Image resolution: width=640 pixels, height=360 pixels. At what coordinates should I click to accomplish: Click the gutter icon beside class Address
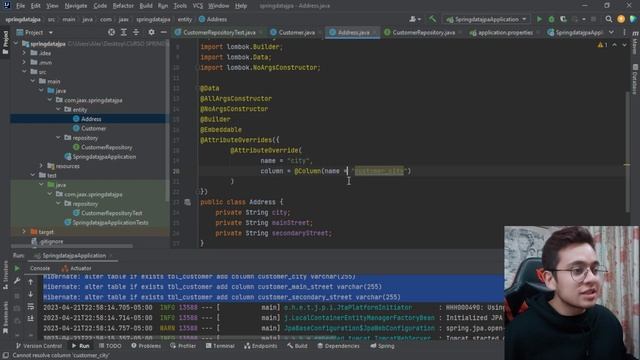click(187, 202)
